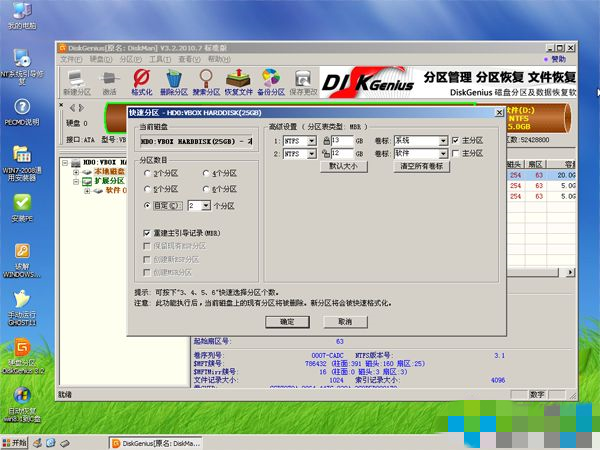Uncheck 主分区 for partition 1
The image size is (600, 450).
(x=455, y=140)
